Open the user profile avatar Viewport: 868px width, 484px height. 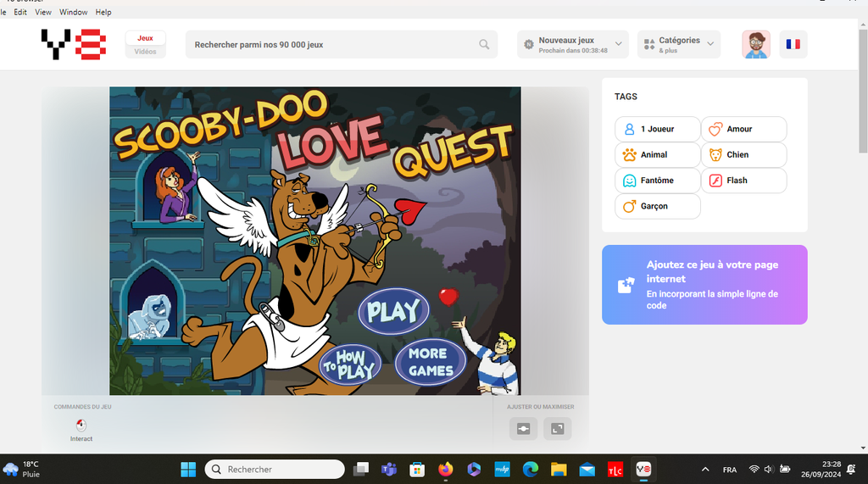[x=755, y=44]
